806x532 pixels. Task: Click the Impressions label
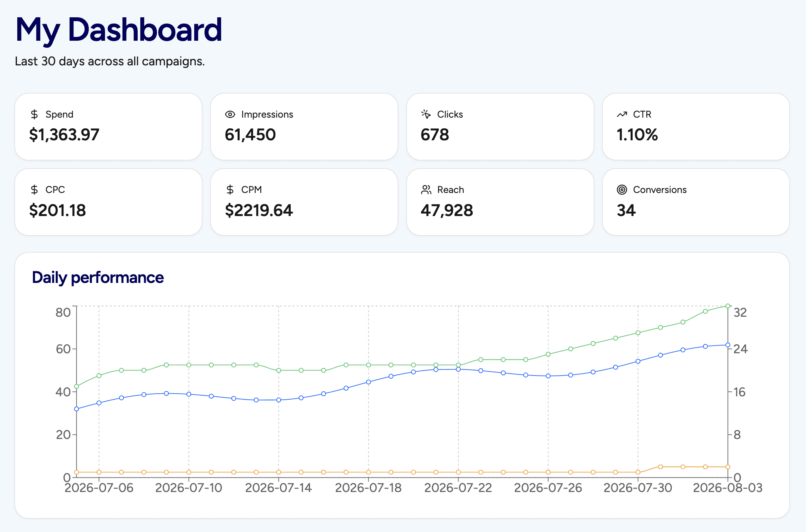pyautogui.click(x=267, y=115)
